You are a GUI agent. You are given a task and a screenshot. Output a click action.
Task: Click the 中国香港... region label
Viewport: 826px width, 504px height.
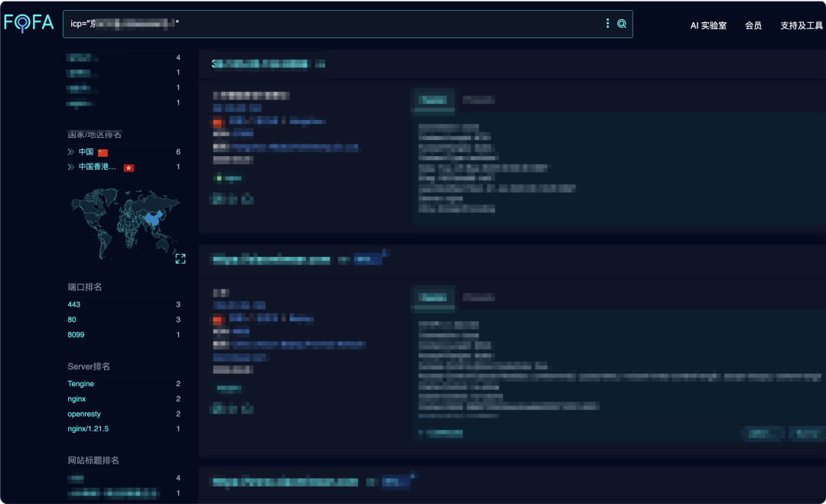coord(97,167)
